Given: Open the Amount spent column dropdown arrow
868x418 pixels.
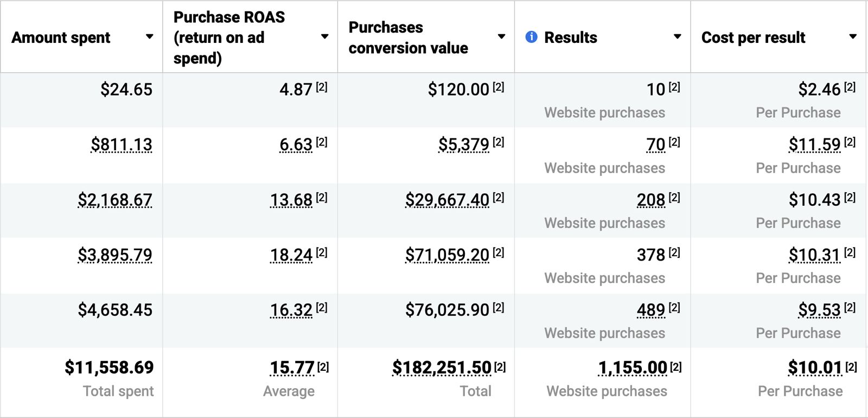Looking at the screenshot, I should tap(149, 37).
